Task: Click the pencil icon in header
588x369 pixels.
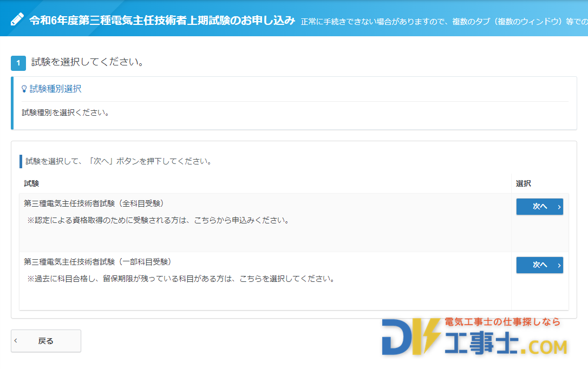Action: click(x=17, y=19)
